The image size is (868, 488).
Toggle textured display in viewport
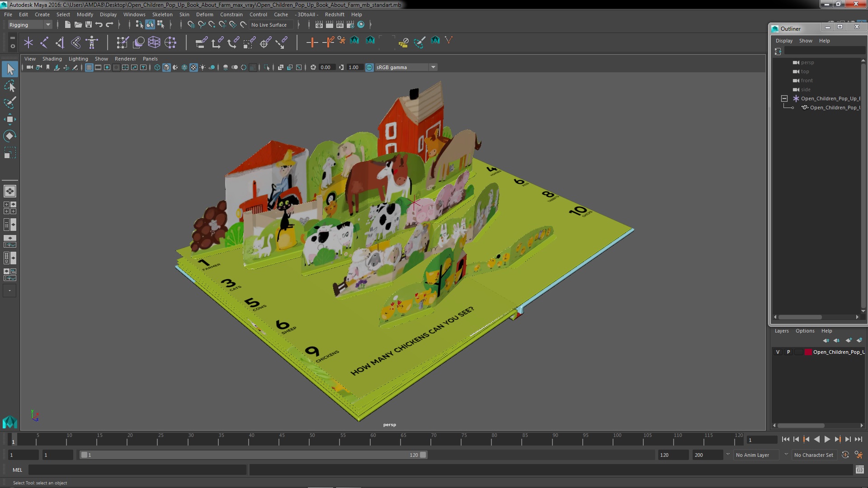point(193,67)
